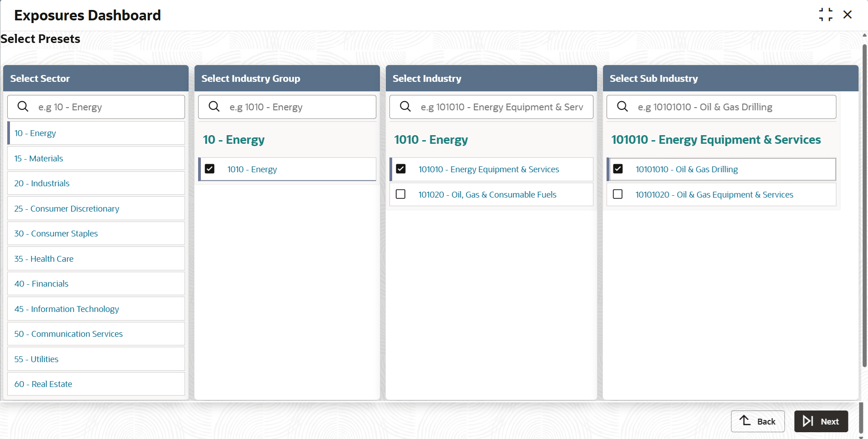Check 10101020 - Oil & Gas Equipment & Services

pos(618,194)
